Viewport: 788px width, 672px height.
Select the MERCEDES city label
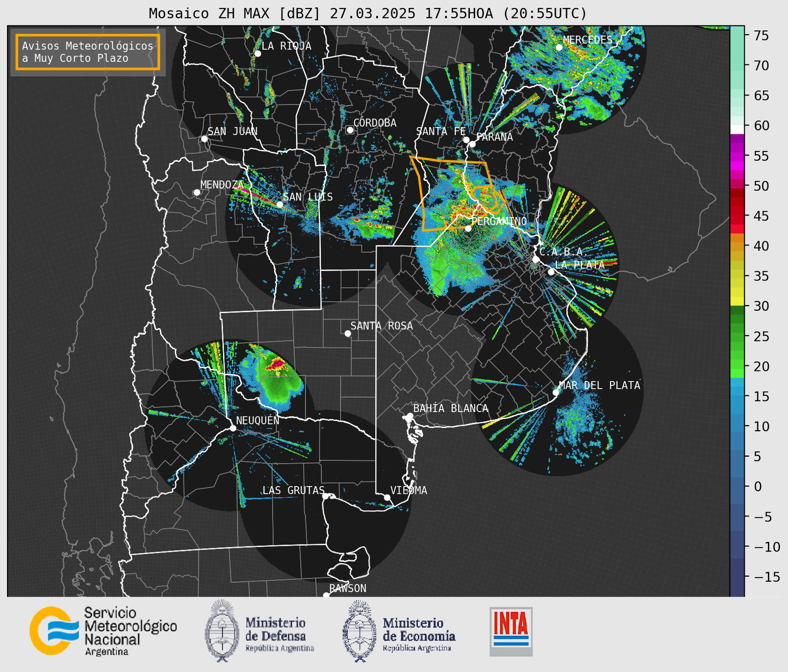tap(588, 40)
